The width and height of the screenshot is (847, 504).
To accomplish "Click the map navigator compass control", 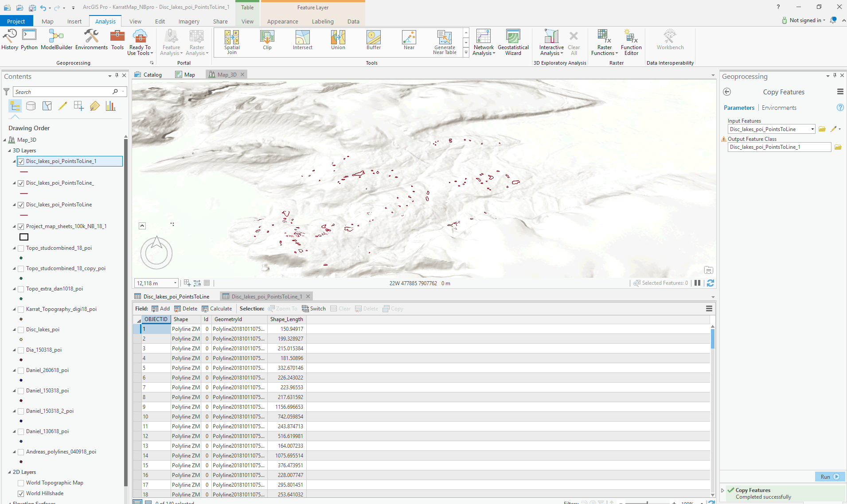I will click(156, 253).
